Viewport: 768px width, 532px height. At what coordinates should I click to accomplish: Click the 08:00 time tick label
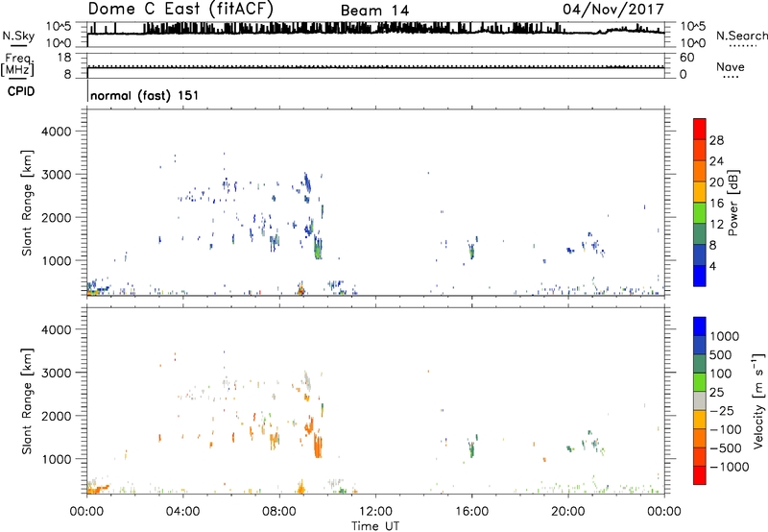279,512
